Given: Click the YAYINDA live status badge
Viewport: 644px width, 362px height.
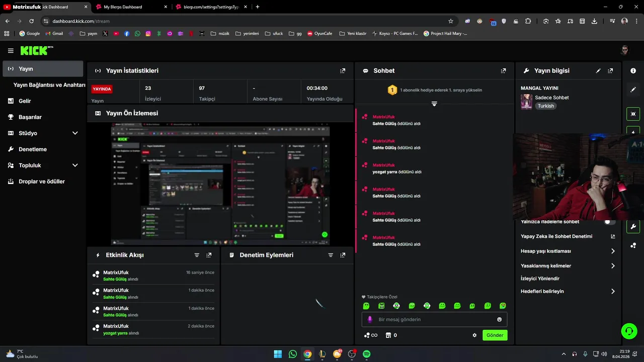Looking at the screenshot, I should coord(102,89).
